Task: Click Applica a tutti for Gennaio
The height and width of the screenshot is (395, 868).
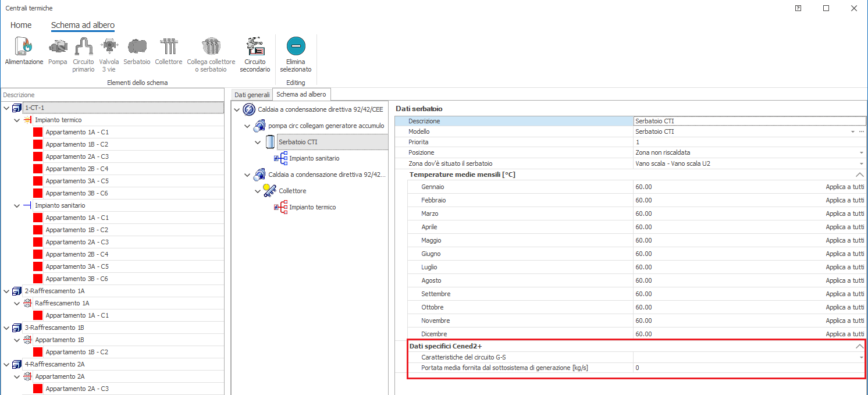Action: tap(845, 187)
